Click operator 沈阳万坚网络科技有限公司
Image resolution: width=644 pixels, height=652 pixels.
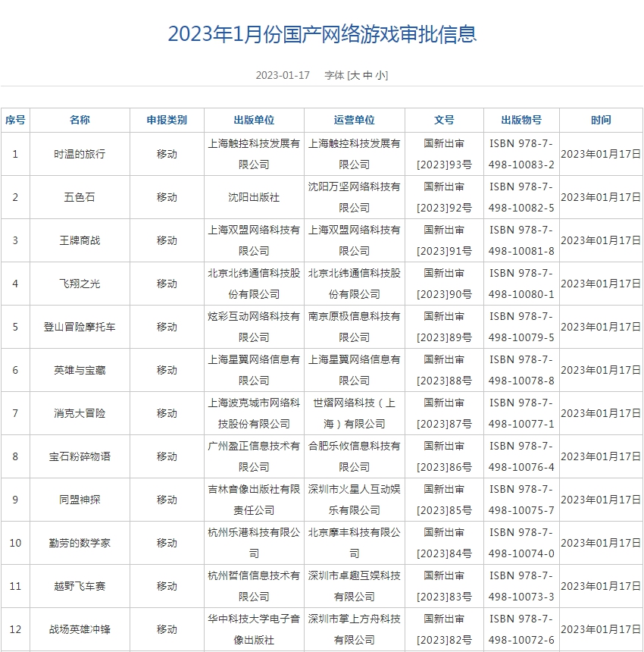pos(355,198)
